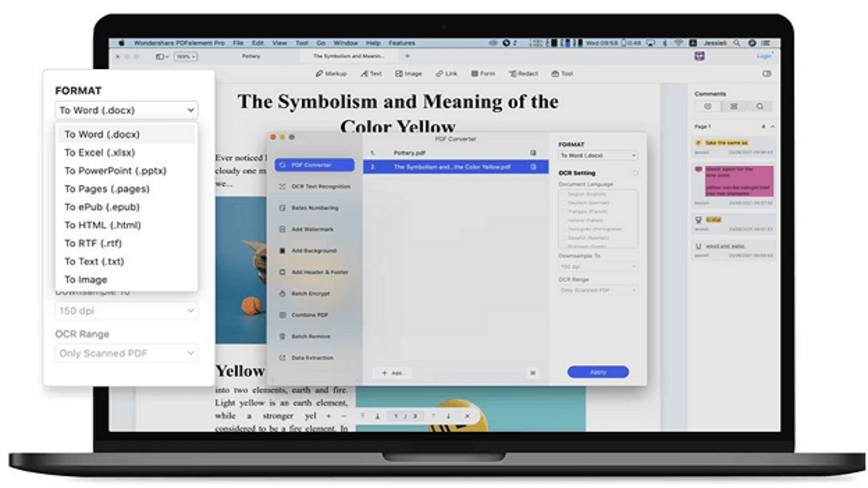The height and width of the screenshot is (488, 868).
Task: Check English language checkbox
Action: click(564, 194)
